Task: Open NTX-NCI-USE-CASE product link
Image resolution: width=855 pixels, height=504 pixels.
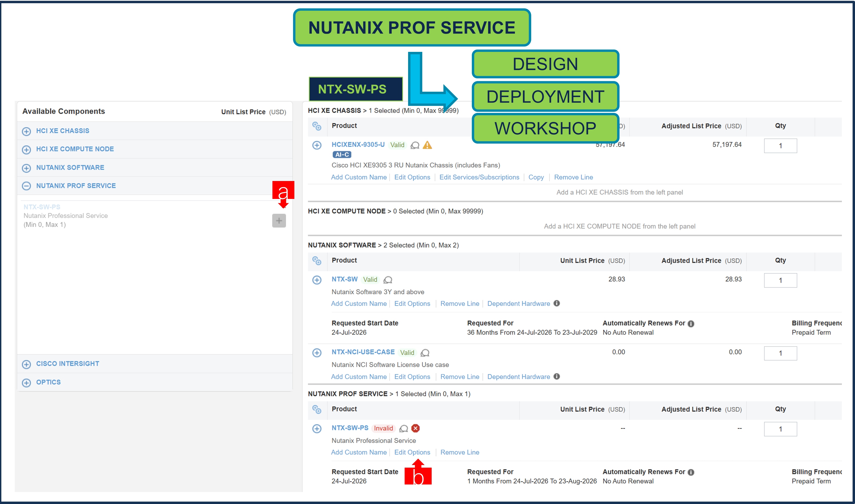Action: [x=363, y=352]
